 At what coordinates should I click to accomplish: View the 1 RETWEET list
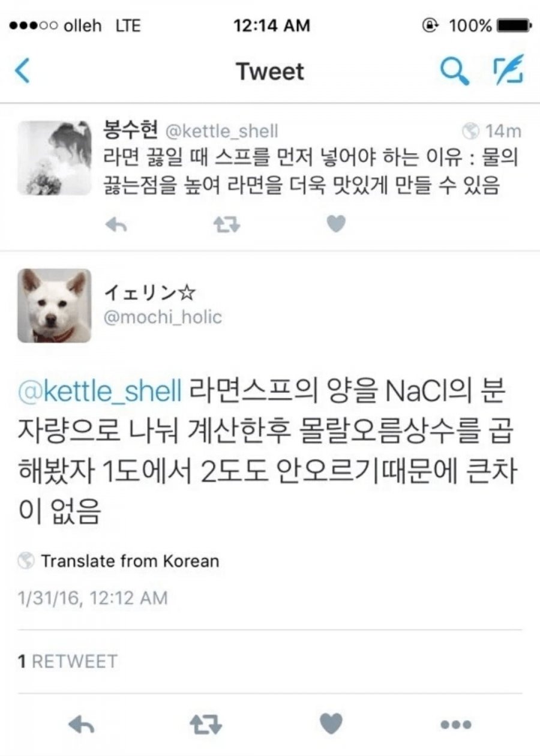click(x=67, y=661)
